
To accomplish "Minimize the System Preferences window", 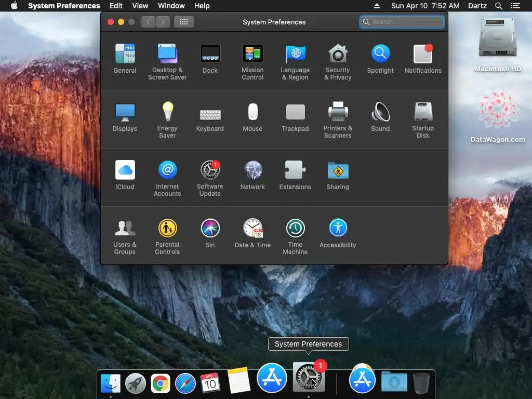I will pos(121,22).
